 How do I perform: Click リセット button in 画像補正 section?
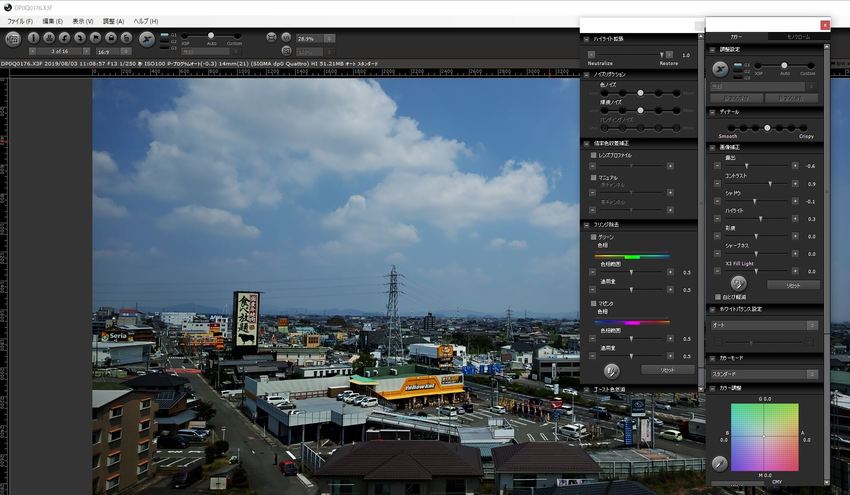793,285
